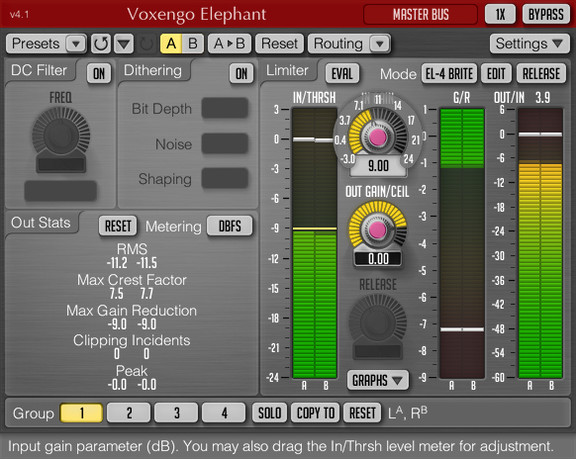Click the group RESET button
This screenshot has height=459, width=576.
tap(362, 413)
